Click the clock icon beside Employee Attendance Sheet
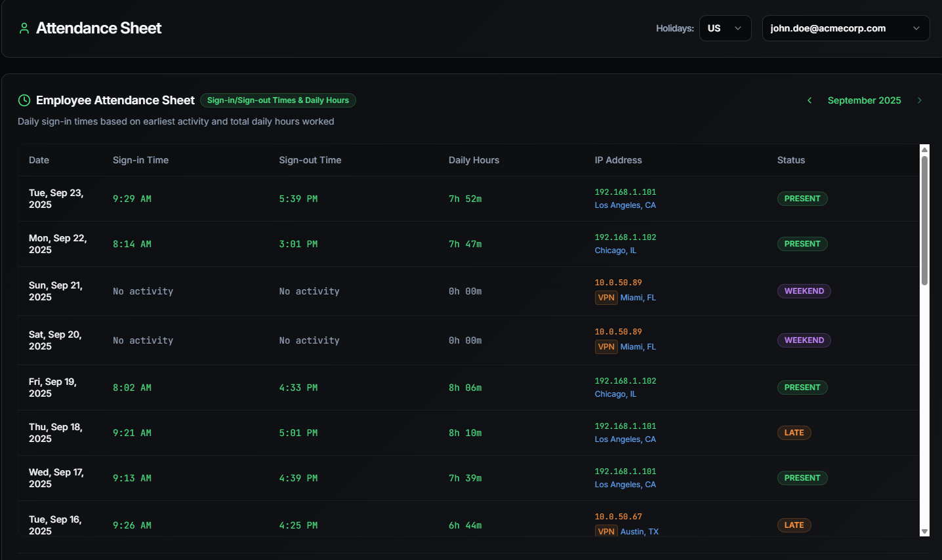 pyautogui.click(x=24, y=100)
